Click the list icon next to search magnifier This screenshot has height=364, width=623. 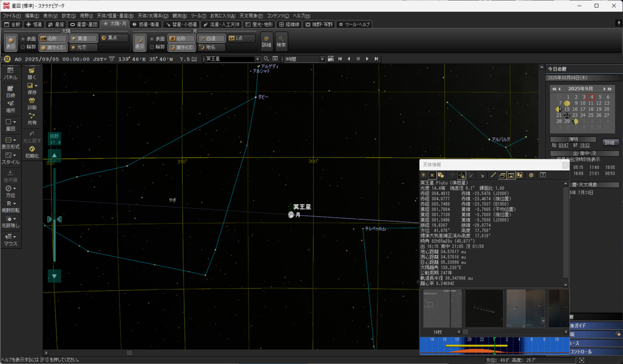click(275, 59)
